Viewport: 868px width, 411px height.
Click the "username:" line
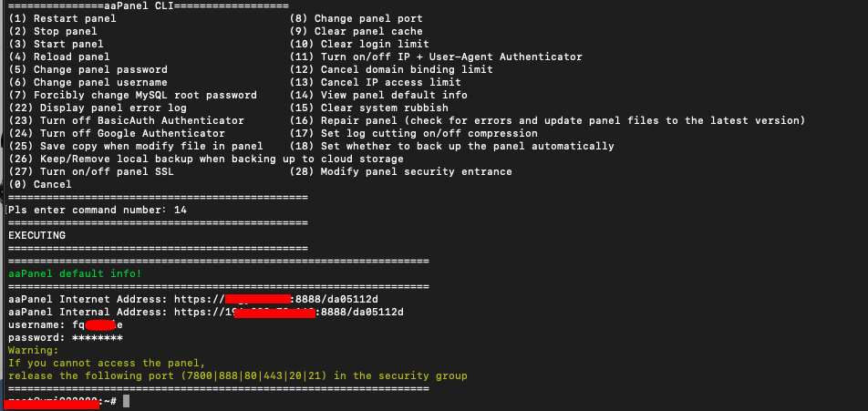pyautogui.click(x=36, y=324)
